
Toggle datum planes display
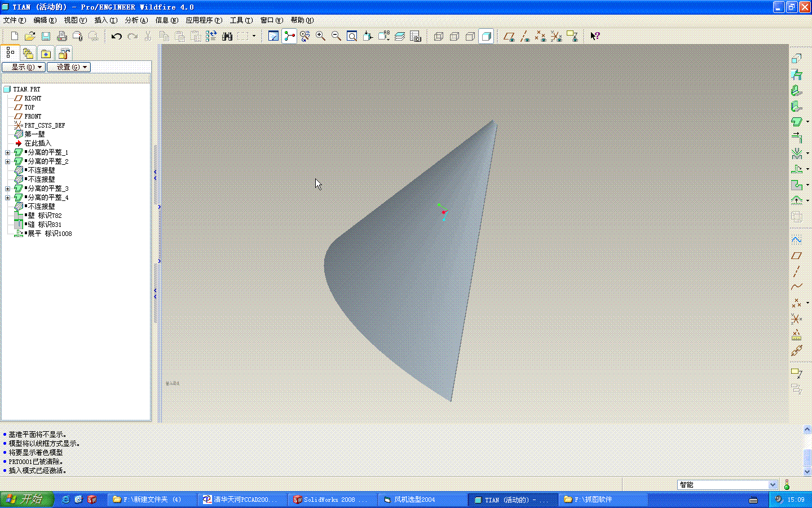pos(509,36)
